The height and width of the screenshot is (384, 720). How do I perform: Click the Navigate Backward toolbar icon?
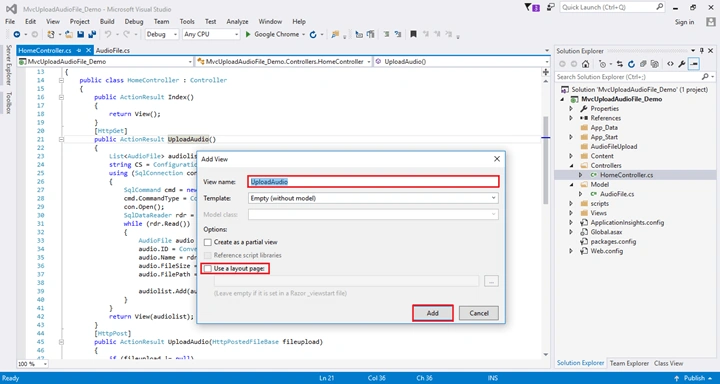pyautogui.click(x=17, y=34)
